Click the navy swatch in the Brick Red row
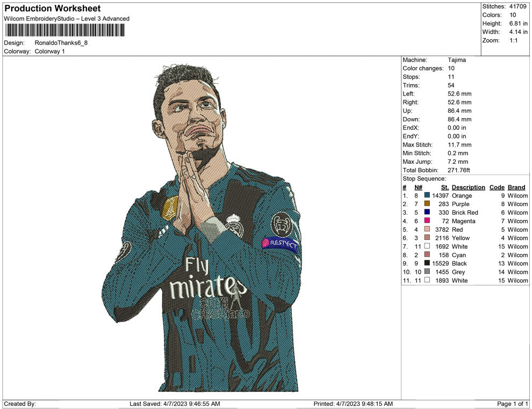Viewport: 532px width, 409px height. (427, 212)
